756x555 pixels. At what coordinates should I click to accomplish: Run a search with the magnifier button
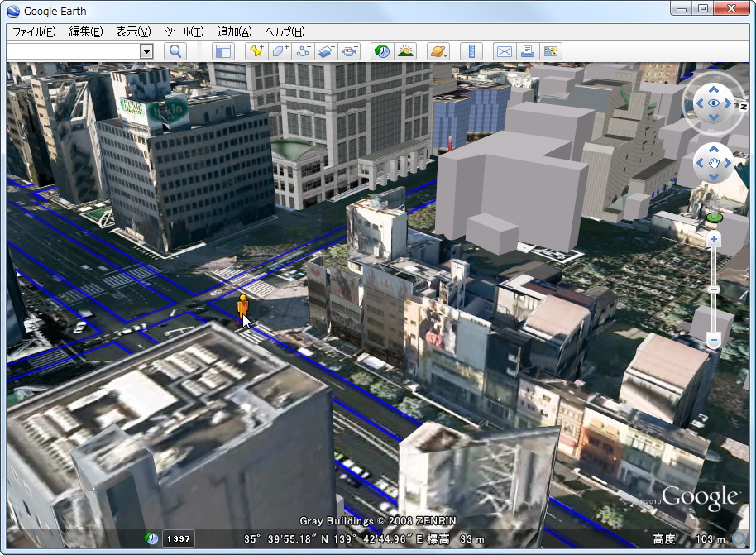(x=175, y=50)
